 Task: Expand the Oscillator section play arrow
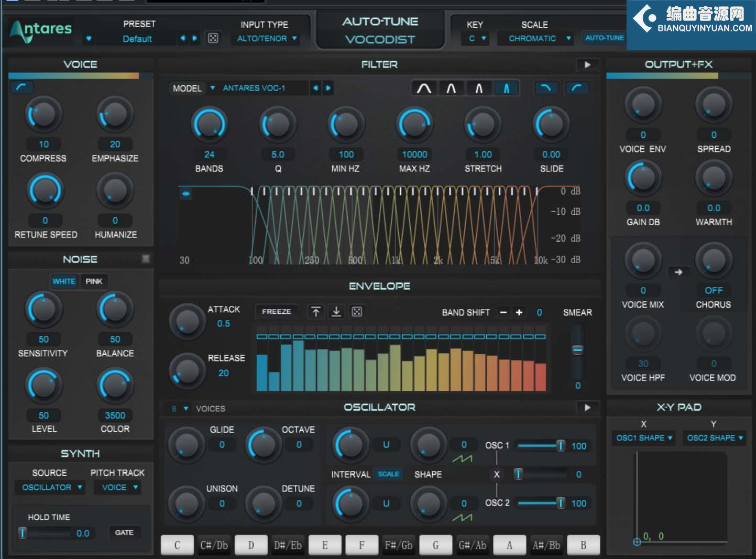coord(587,407)
